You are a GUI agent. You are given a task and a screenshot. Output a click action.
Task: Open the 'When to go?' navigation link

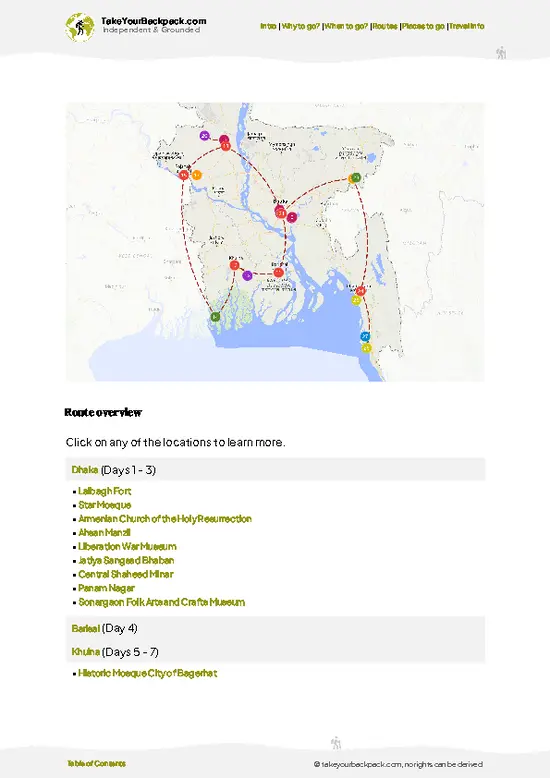pos(346,26)
